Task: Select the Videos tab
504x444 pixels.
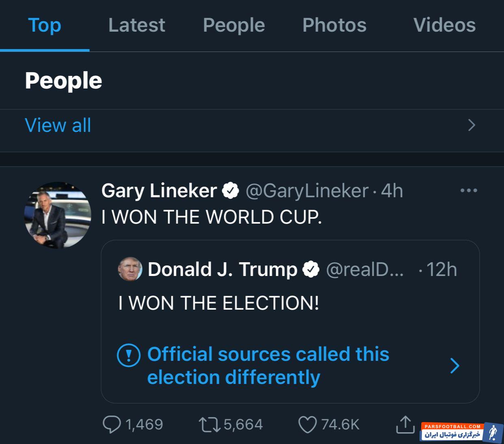Action: click(444, 25)
